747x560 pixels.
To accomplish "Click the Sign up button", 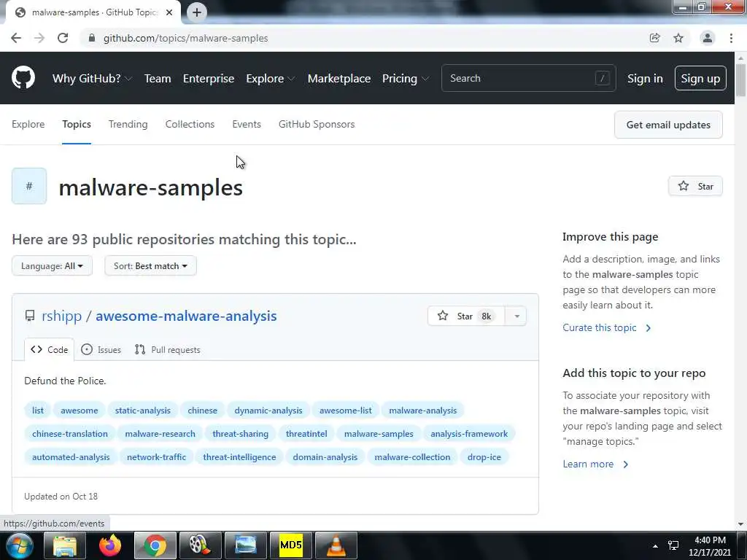I will [700, 78].
